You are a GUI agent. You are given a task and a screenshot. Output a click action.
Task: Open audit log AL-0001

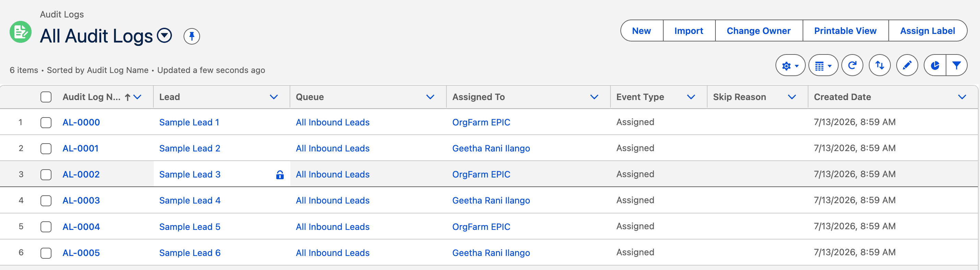pyautogui.click(x=80, y=148)
